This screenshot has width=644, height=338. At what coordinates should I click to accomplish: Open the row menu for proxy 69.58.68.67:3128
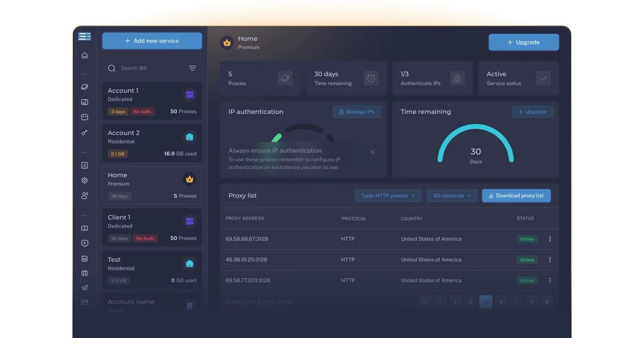(550, 239)
